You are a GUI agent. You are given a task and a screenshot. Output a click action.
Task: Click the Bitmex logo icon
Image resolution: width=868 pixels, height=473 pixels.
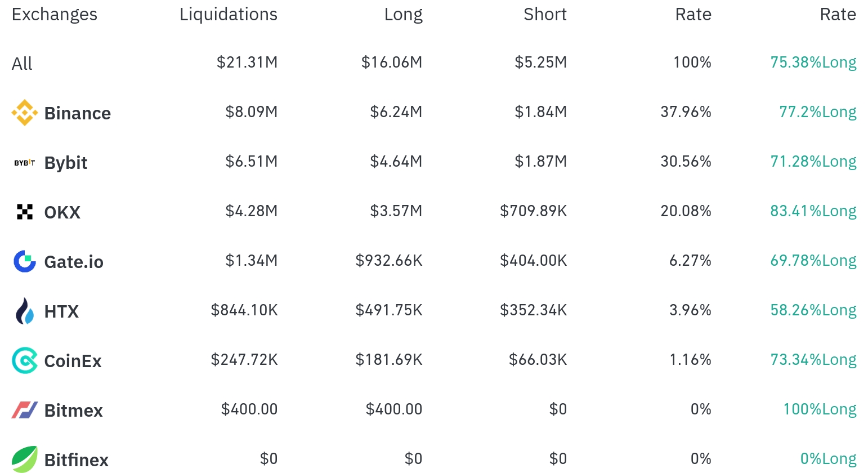click(x=25, y=410)
